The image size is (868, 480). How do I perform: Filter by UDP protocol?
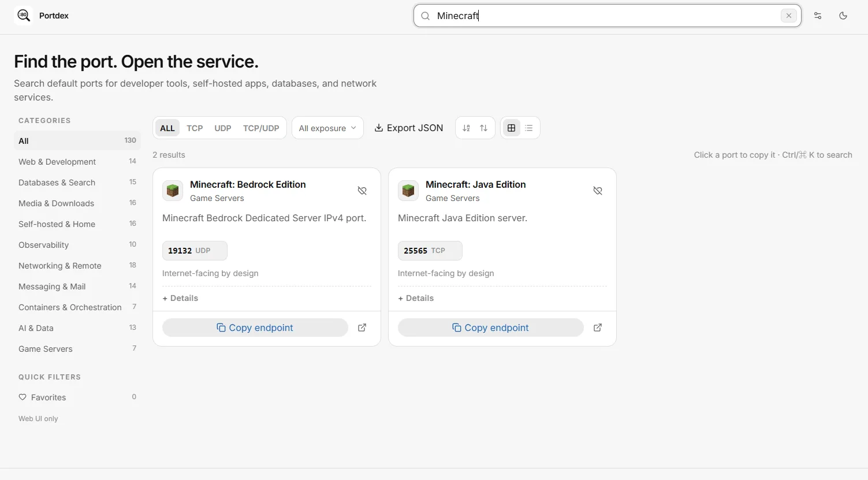[x=223, y=128]
